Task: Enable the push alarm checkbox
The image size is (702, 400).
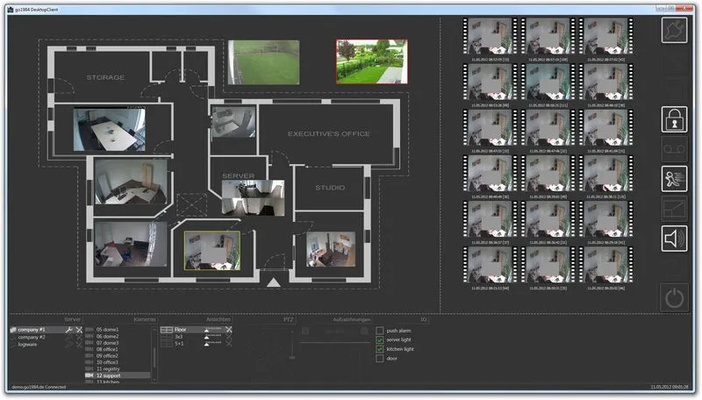Action: pos(379,329)
